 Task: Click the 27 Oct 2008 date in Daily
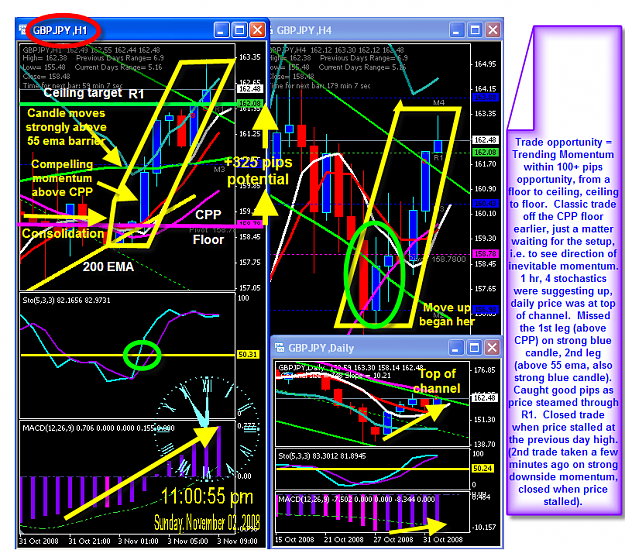point(393,540)
